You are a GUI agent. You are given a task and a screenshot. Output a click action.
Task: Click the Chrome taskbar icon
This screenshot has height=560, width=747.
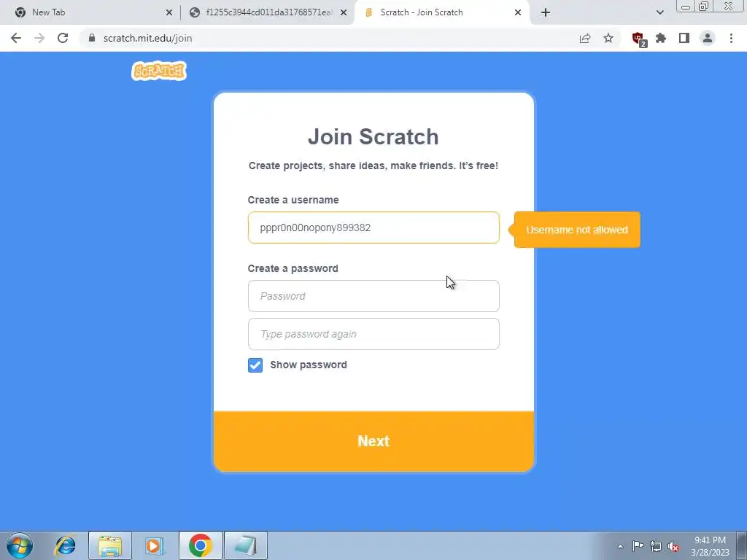201,545
